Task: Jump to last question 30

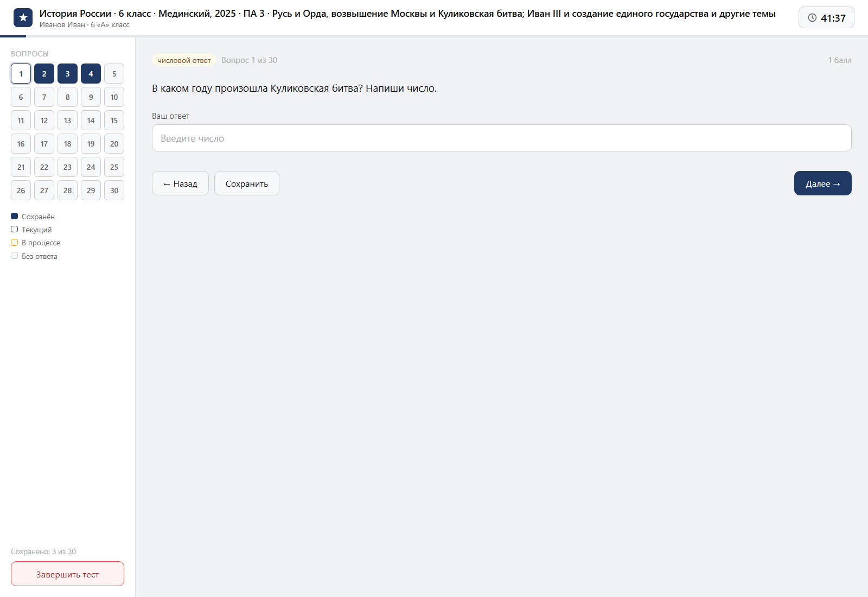Action: click(x=114, y=190)
